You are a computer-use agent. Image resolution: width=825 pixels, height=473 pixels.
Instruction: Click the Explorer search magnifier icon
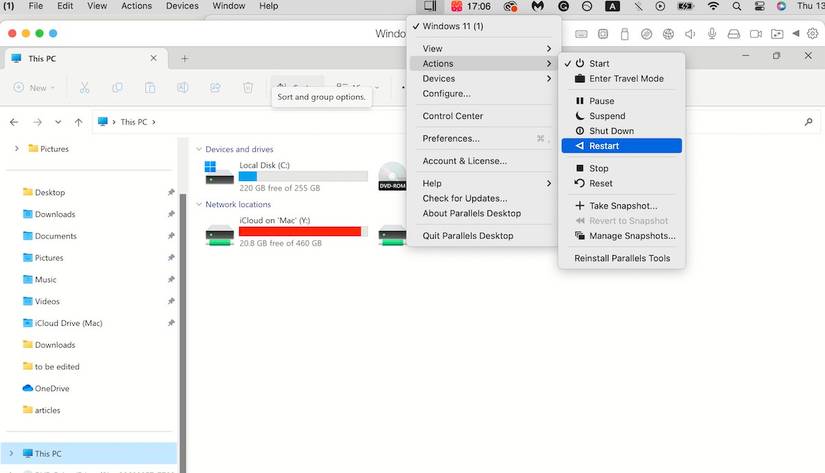tap(808, 122)
